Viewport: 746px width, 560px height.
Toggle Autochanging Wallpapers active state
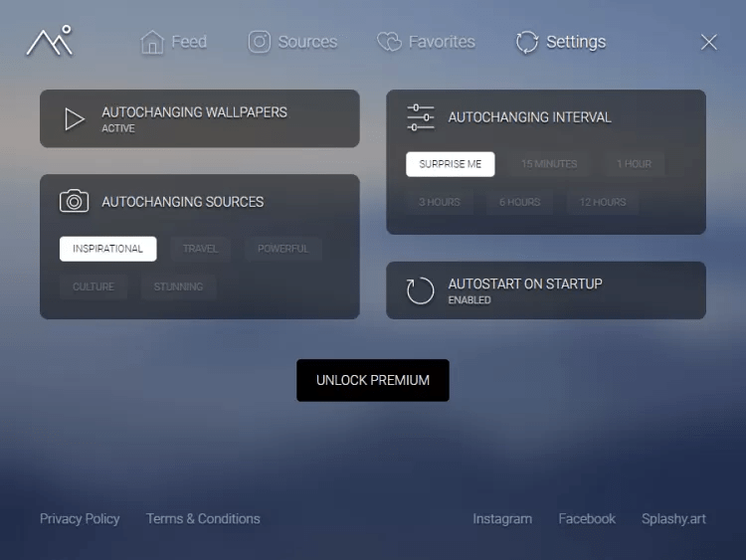coord(199,118)
